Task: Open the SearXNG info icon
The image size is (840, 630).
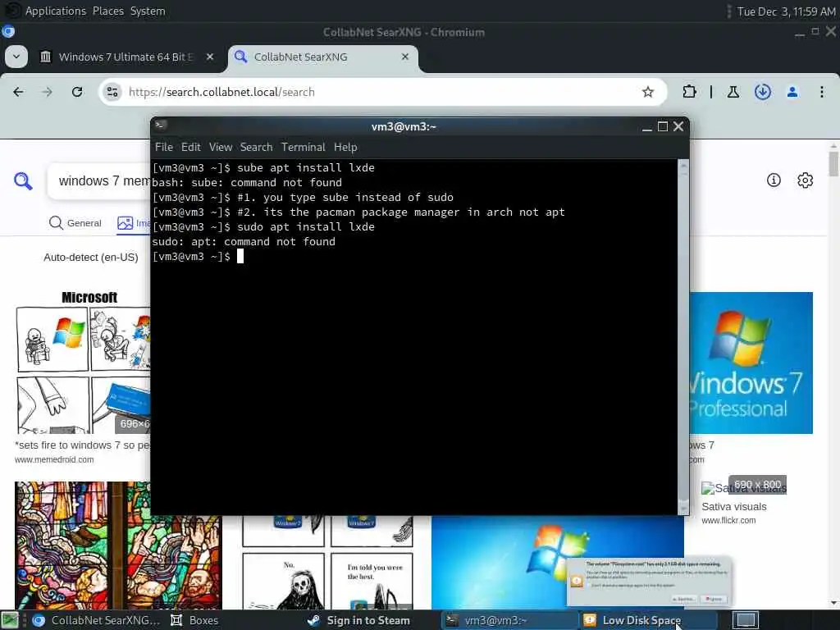Action: point(774,180)
